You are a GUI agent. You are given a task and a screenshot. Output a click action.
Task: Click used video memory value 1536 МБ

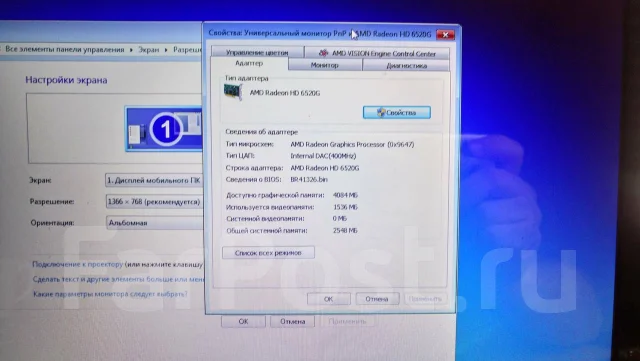coord(345,207)
